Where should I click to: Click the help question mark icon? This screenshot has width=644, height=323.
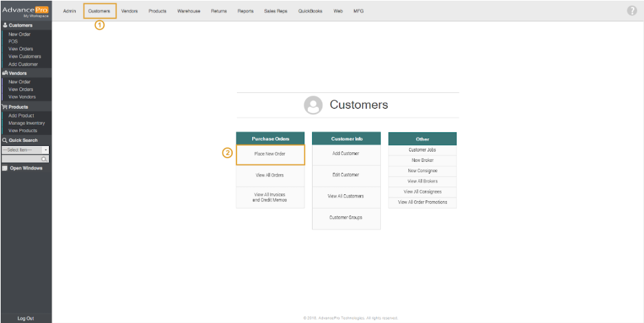click(x=632, y=10)
